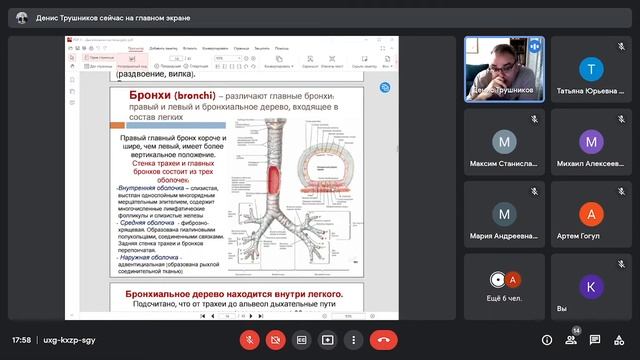Show the people list with badge 14

coord(571,340)
